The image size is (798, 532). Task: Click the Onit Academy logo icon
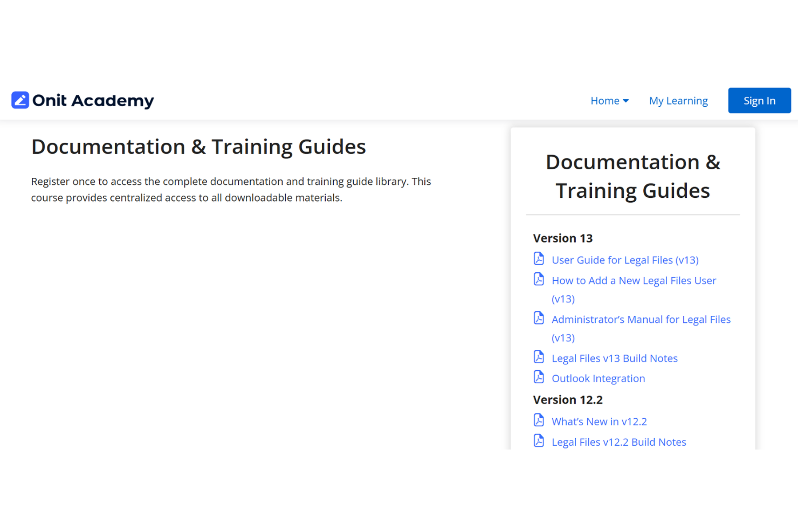coord(20,100)
